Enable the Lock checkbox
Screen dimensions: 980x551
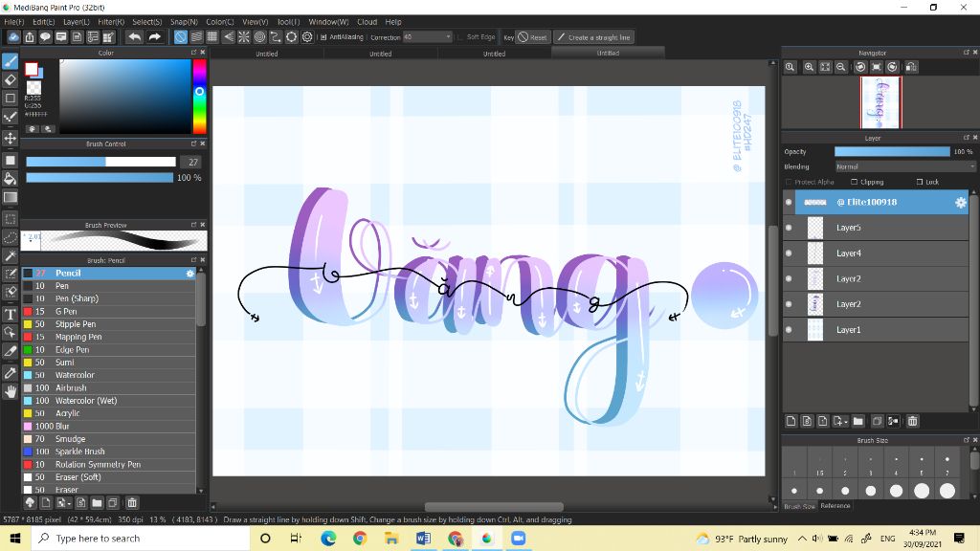920,182
